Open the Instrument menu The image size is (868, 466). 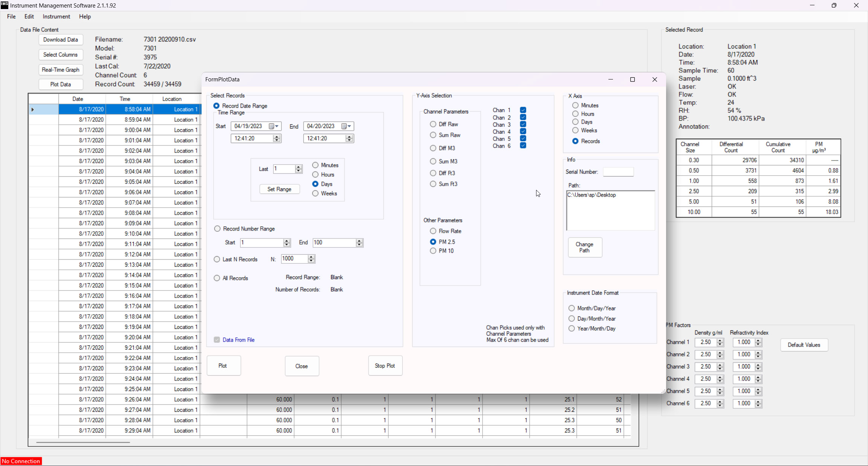coord(56,17)
